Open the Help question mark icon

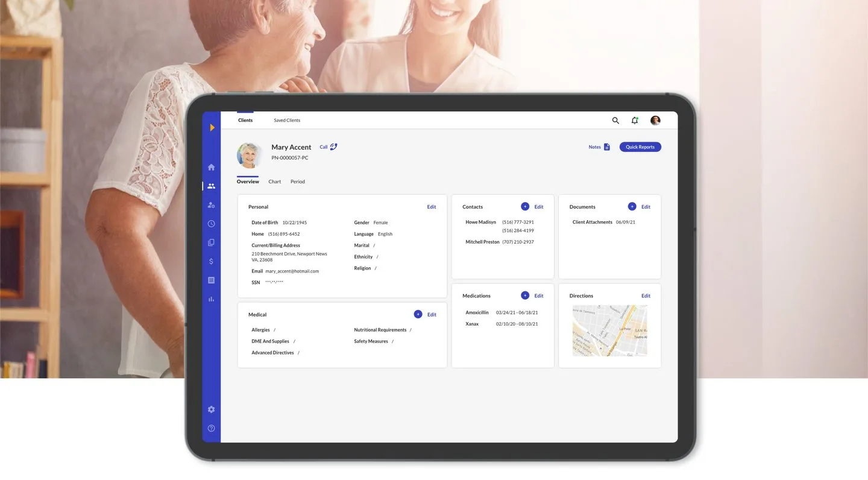tap(211, 428)
